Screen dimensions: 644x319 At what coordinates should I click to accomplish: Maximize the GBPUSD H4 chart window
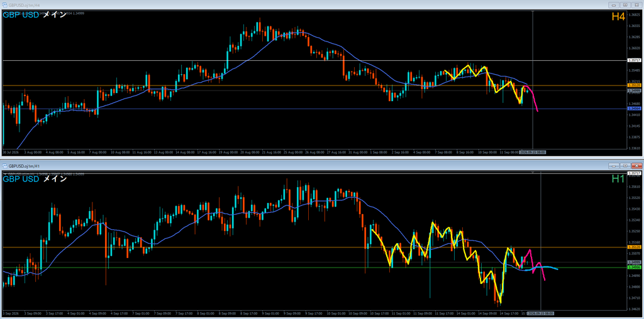(x=625, y=5)
